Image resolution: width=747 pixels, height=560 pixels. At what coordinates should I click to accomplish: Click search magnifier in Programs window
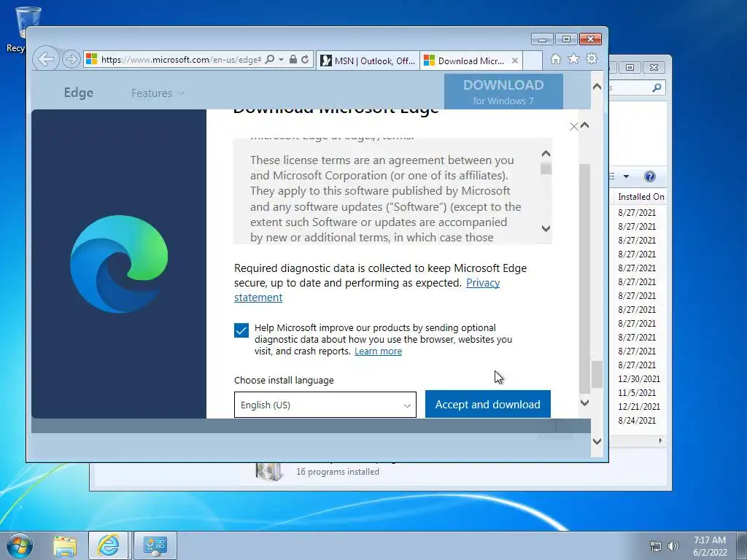657,87
